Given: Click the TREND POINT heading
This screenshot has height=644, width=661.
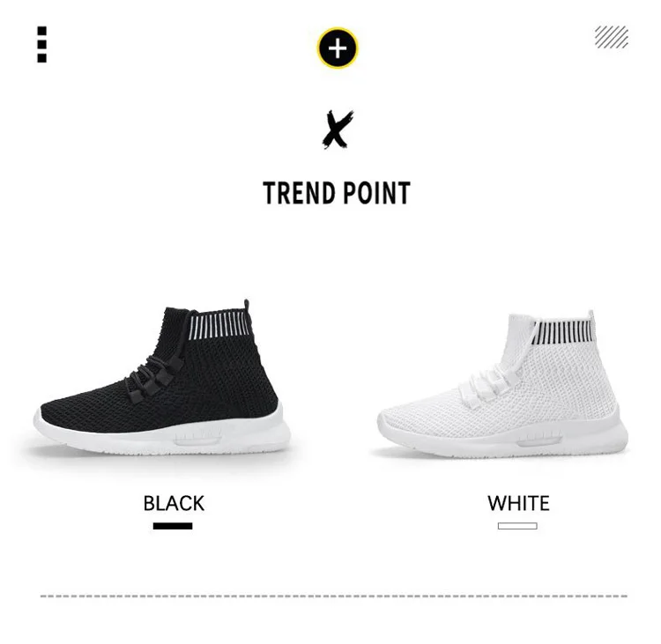Looking at the screenshot, I should (337, 194).
